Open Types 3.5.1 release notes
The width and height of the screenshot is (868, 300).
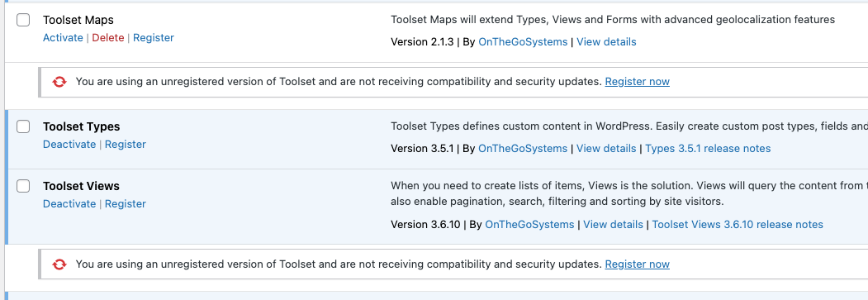coord(708,148)
